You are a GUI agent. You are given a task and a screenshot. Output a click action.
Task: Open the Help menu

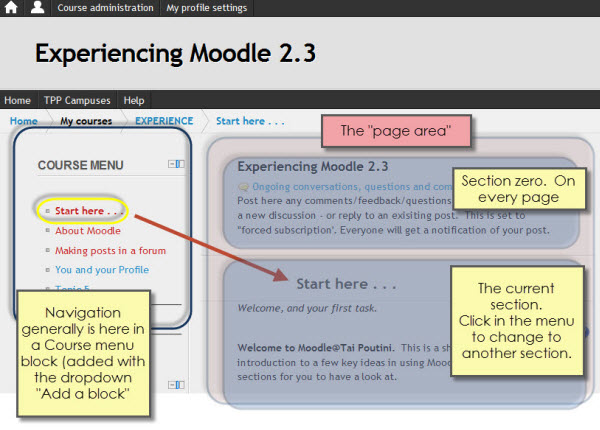pyautogui.click(x=134, y=100)
